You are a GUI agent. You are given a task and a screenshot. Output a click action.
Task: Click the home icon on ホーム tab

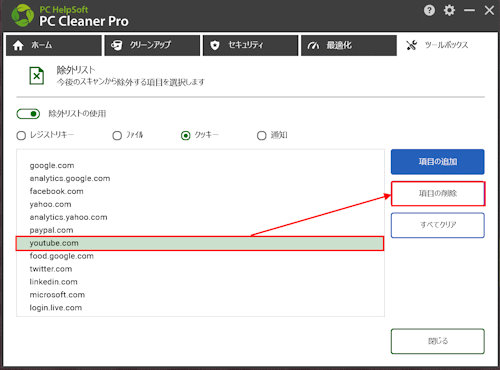pyautogui.click(x=18, y=45)
